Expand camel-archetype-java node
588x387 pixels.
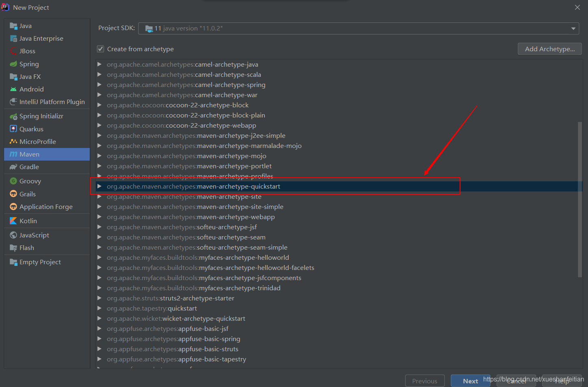(99, 64)
